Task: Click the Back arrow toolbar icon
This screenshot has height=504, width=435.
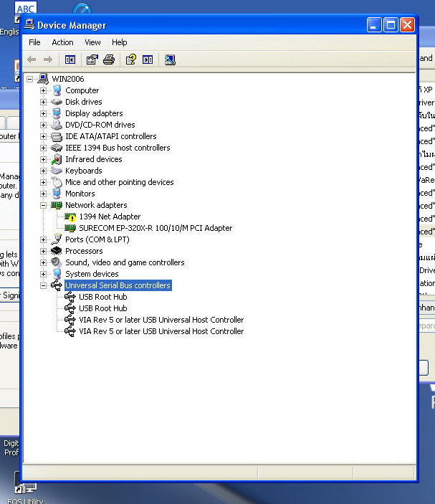Action: click(32, 60)
